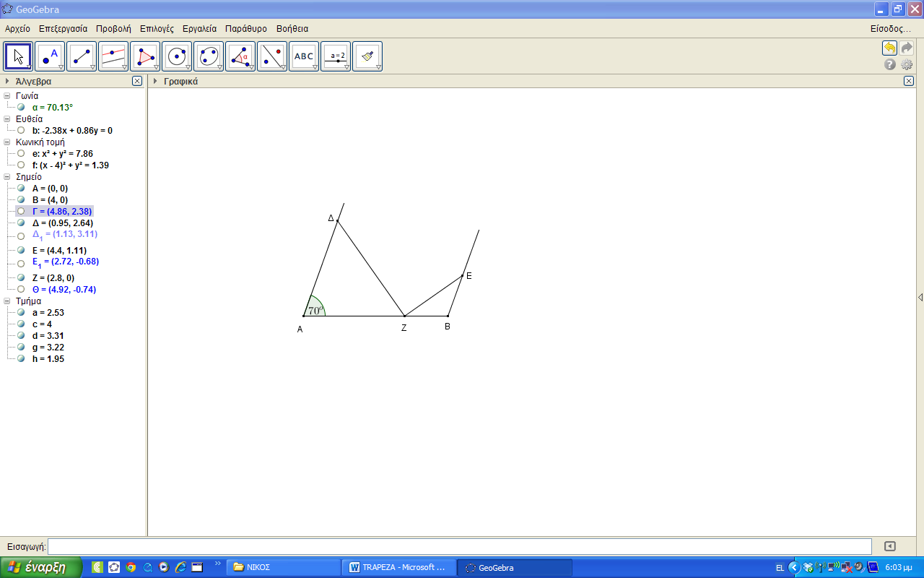
Task: Select the point E in the graphics view
Action: pyautogui.click(x=463, y=275)
